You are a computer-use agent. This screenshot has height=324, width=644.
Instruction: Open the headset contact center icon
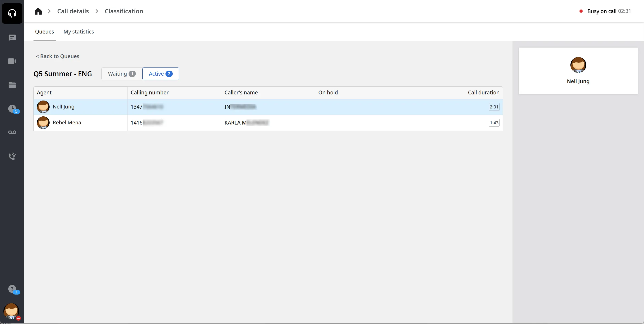pos(12,13)
